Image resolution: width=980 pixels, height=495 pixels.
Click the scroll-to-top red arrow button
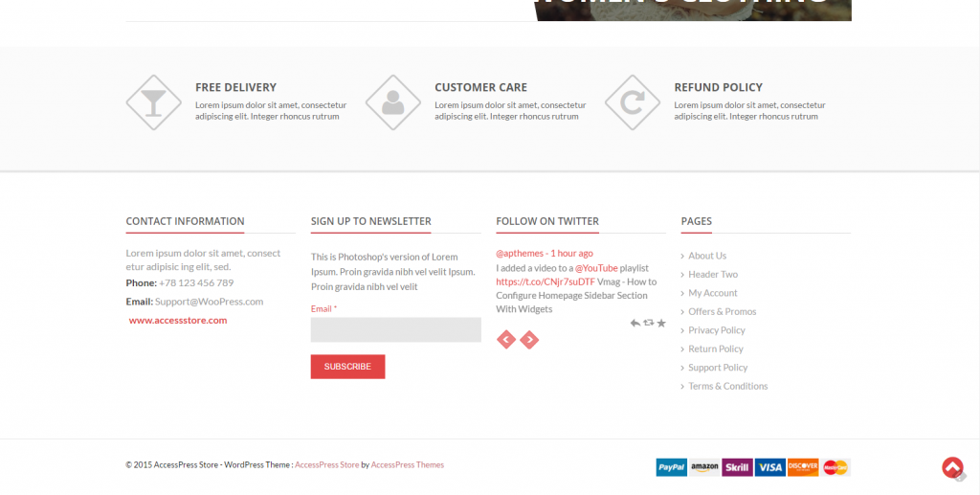tap(952, 467)
